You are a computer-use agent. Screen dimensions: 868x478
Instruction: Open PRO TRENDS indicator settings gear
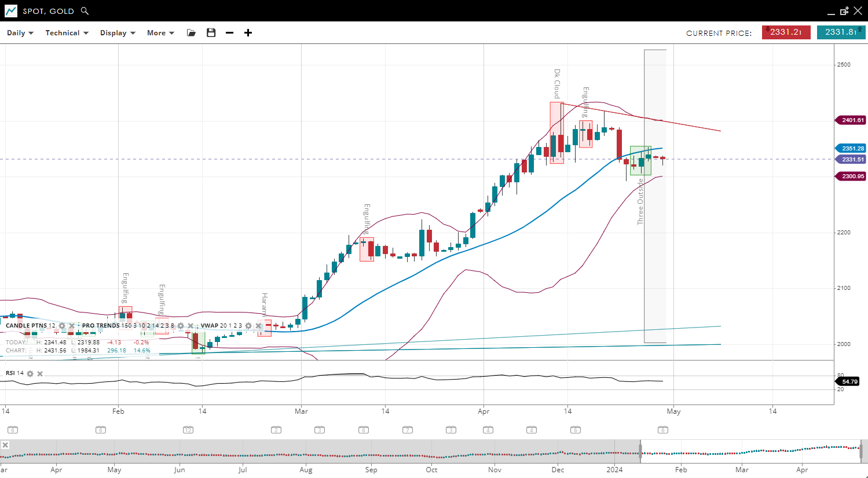coord(181,326)
